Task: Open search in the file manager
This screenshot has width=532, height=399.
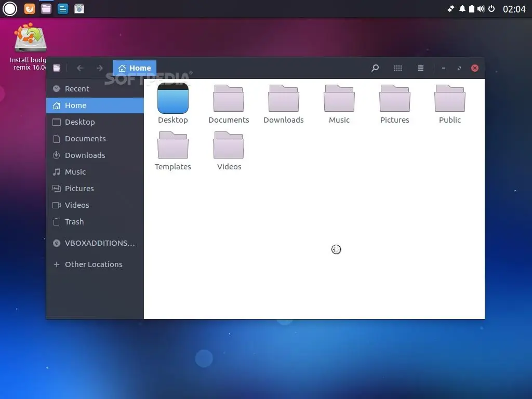Action: pyautogui.click(x=375, y=68)
